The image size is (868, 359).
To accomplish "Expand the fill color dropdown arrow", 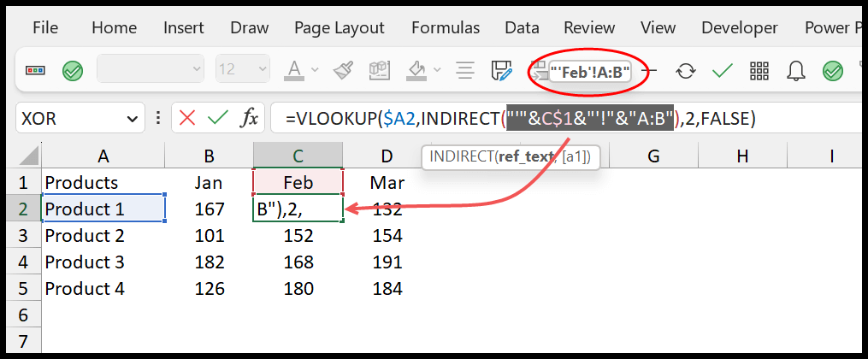I will (x=437, y=70).
